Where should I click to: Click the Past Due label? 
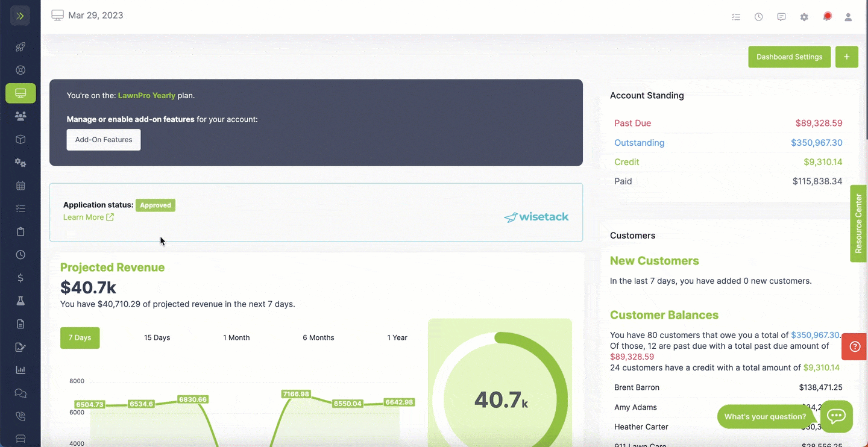tap(632, 123)
